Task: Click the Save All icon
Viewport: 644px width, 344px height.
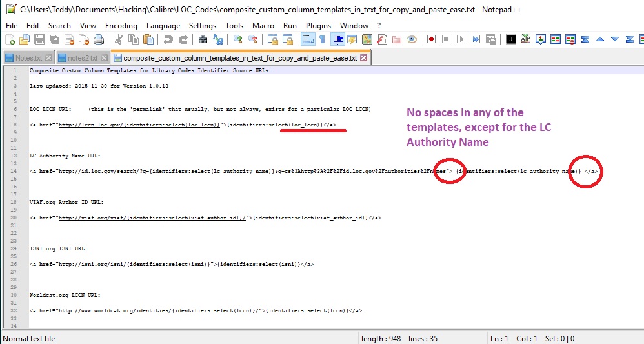Action: pyautogui.click(x=54, y=39)
